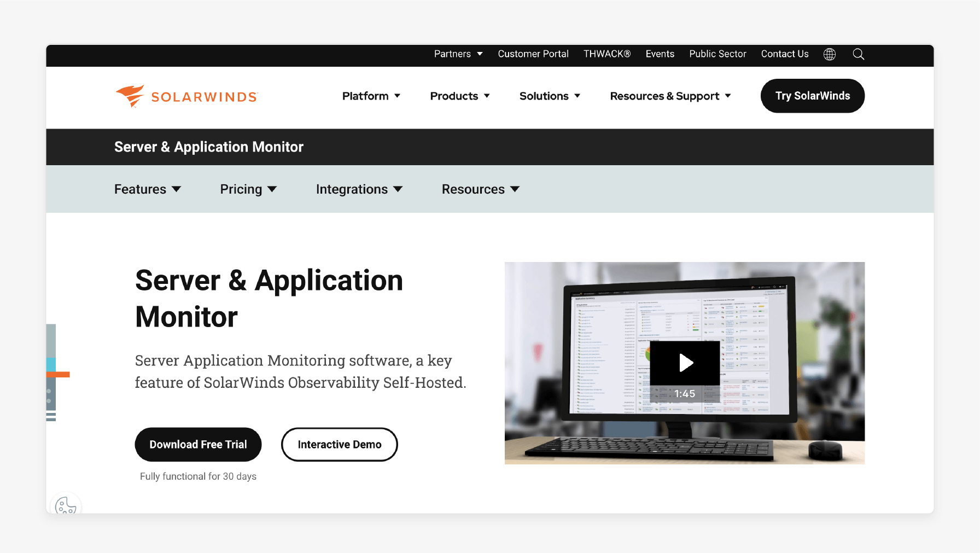Click the Try SolarWinds button
980x553 pixels.
[x=813, y=96]
